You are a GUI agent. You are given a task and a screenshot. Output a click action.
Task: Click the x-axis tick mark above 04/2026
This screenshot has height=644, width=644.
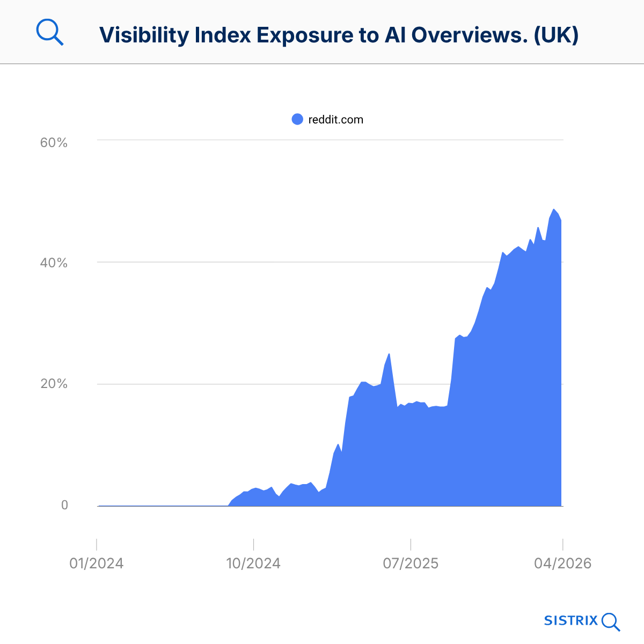coord(562,544)
